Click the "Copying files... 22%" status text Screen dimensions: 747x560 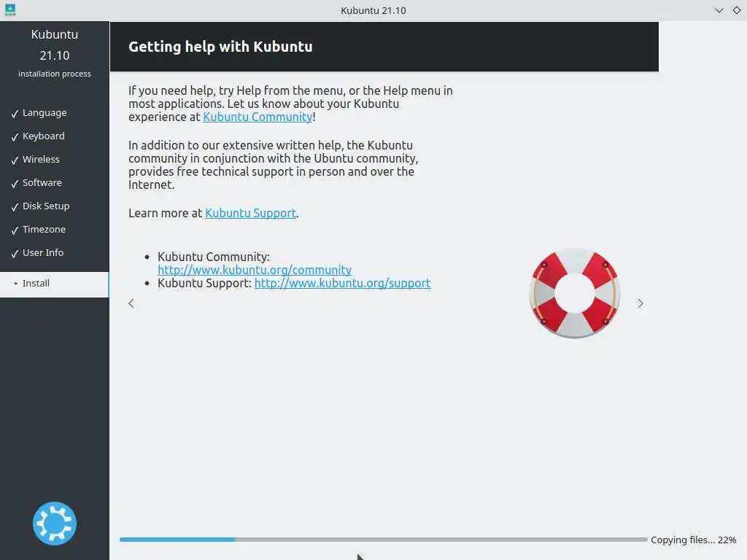pos(693,540)
